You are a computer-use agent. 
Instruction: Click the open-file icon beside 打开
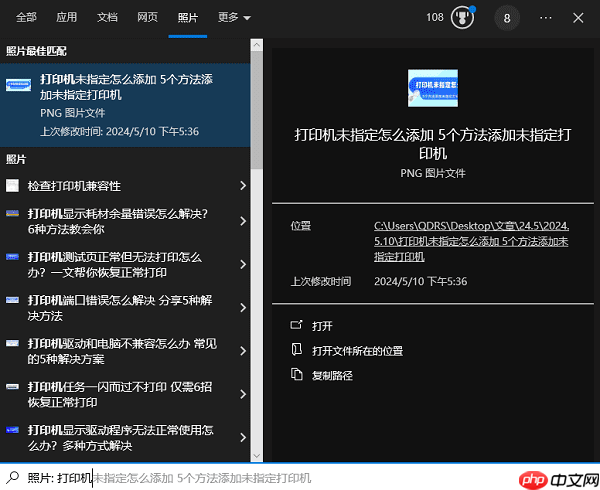297,325
